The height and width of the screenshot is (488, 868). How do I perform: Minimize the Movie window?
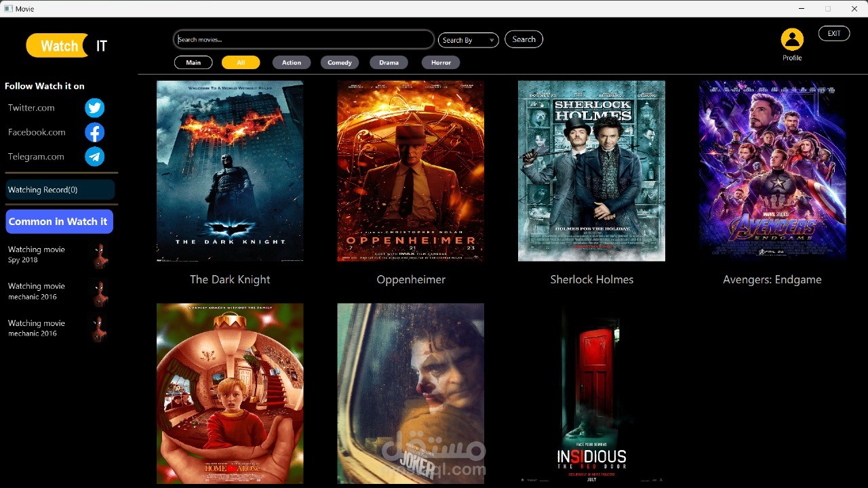coord(802,9)
